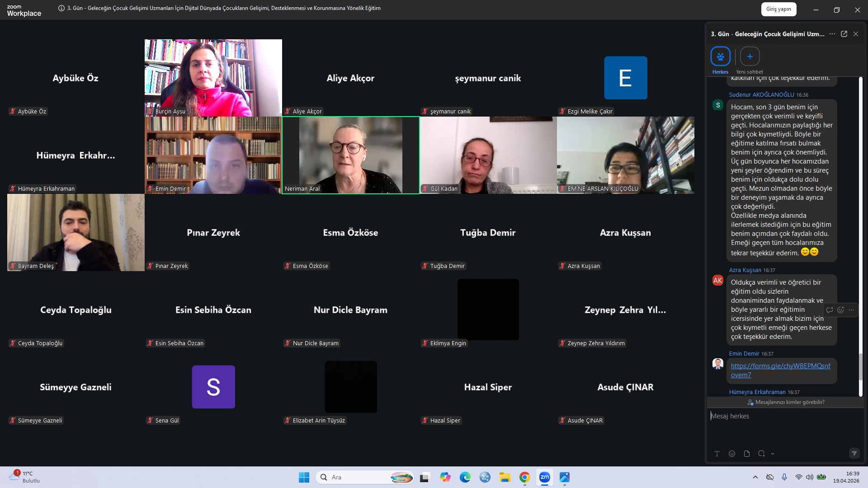Click Sena Gül's purple S avatar tile
Viewport: 868px width, 488px height.
[213, 387]
